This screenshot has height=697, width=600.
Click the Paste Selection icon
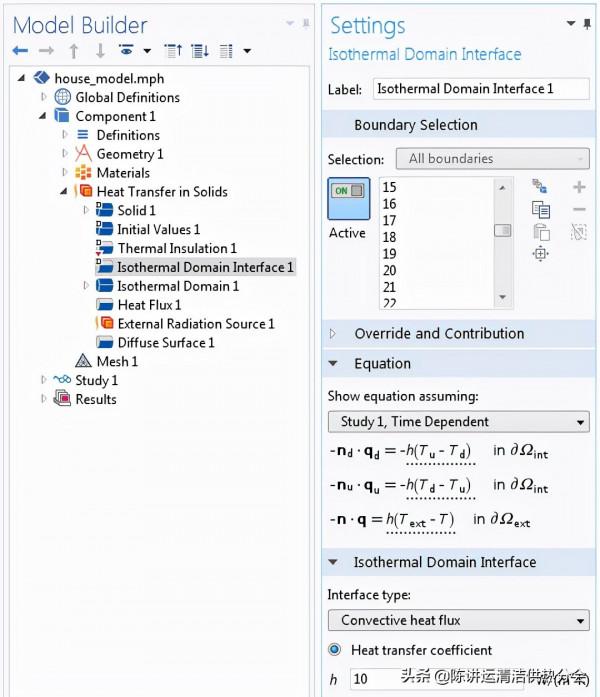click(x=541, y=232)
